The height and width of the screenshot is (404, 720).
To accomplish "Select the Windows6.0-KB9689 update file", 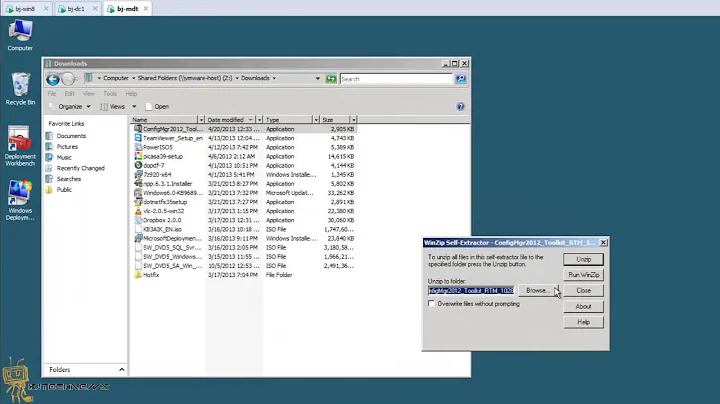I will click(x=244, y=193).
